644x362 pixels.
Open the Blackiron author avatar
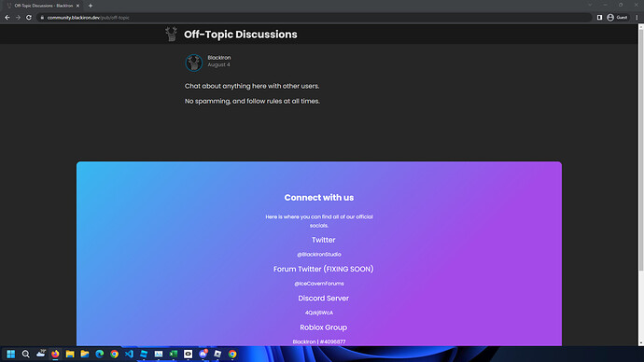(x=193, y=63)
